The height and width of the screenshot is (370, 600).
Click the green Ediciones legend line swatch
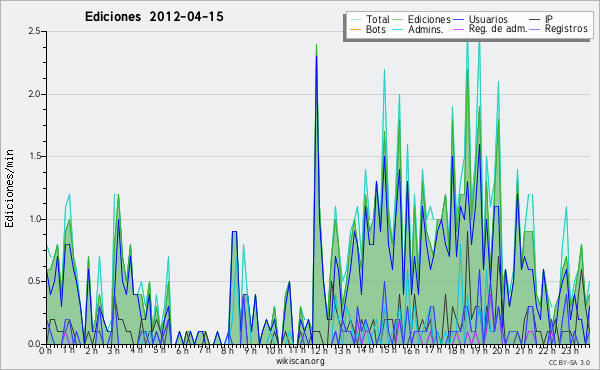398,20
